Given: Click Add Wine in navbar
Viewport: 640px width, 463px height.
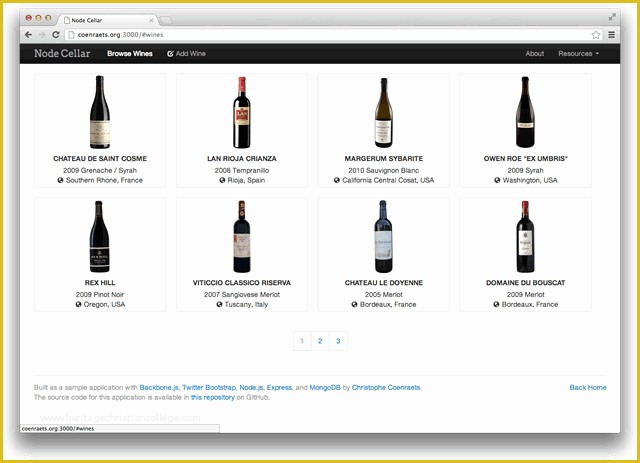Looking at the screenshot, I should (x=186, y=53).
